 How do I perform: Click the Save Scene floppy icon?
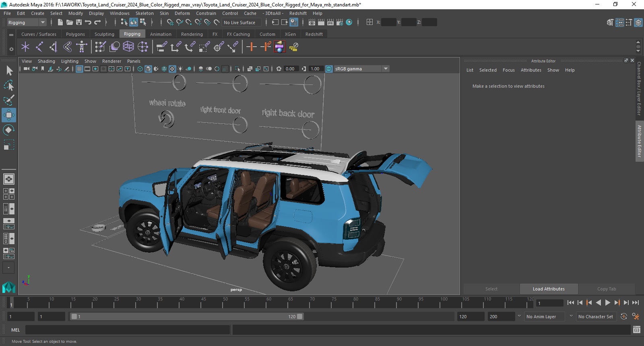click(79, 23)
